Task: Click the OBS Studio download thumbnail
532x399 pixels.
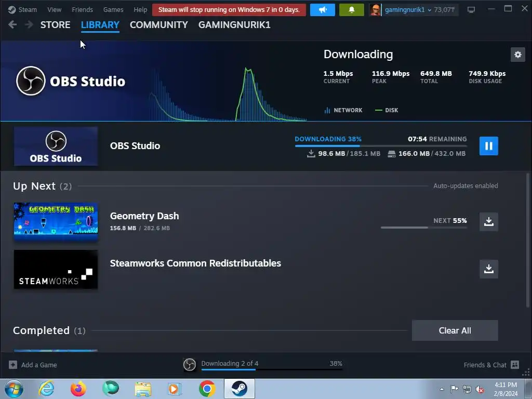Action: point(56,146)
